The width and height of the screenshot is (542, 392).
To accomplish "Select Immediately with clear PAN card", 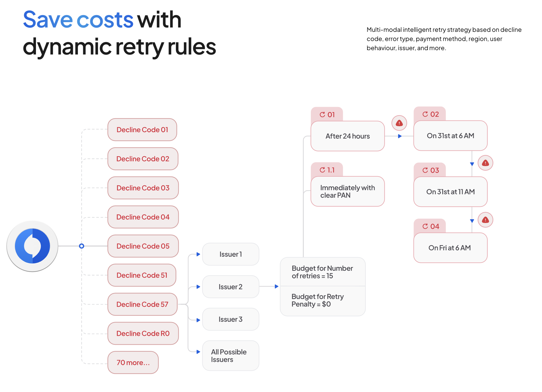I will (x=347, y=191).
